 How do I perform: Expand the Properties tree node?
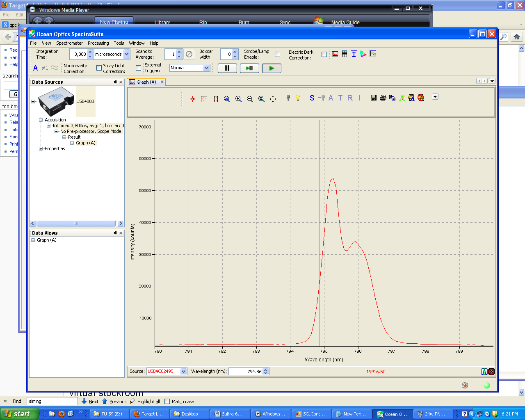pos(41,148)
